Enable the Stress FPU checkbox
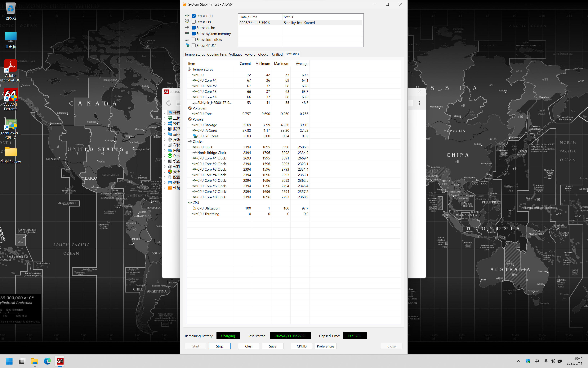588x368 pixels. click(x=194, y=22)
